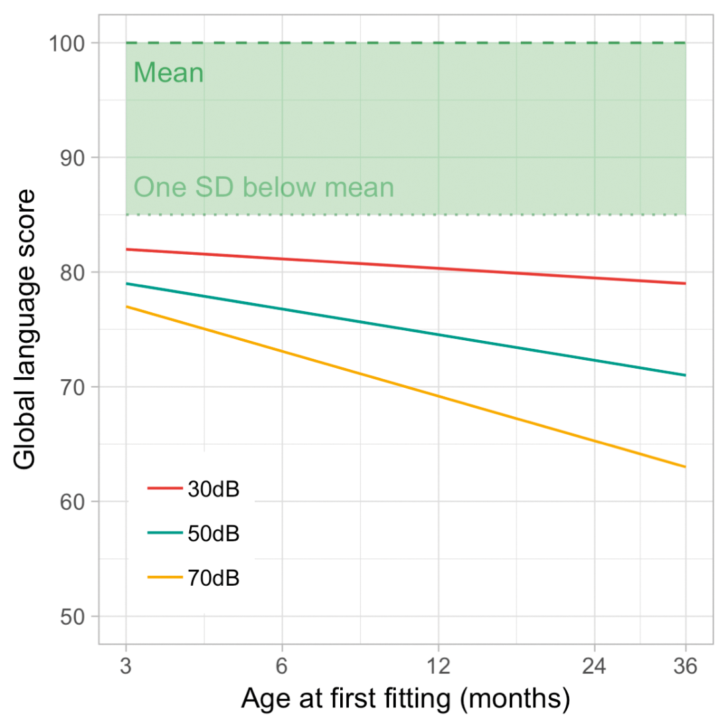Select the 50dB legend label text
The height and width of the screenshot is (728, 728).
pyautogui.click(x=213, y=533)
